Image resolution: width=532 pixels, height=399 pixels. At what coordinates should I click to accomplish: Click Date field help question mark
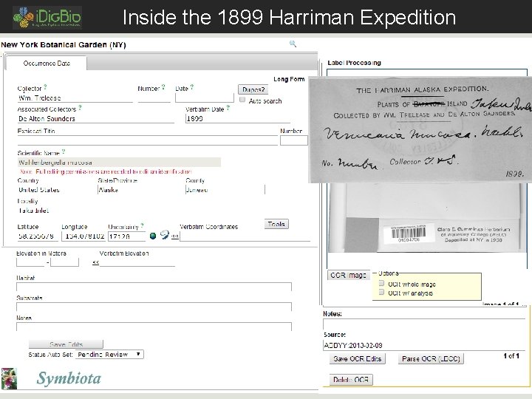191,87
